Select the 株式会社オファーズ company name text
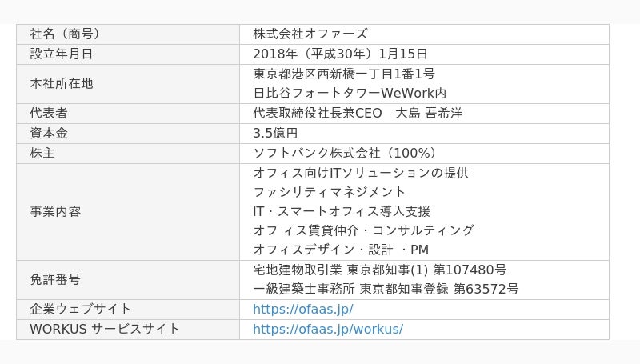Image resolution: width=640 pixels, height=364 pixels. (310, 34)
